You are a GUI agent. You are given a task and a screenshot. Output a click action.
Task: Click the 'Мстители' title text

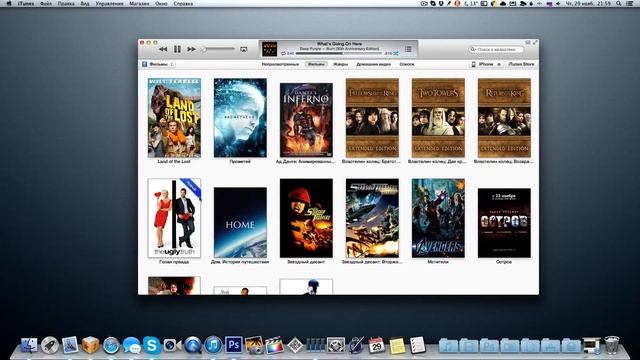(438, 262)
